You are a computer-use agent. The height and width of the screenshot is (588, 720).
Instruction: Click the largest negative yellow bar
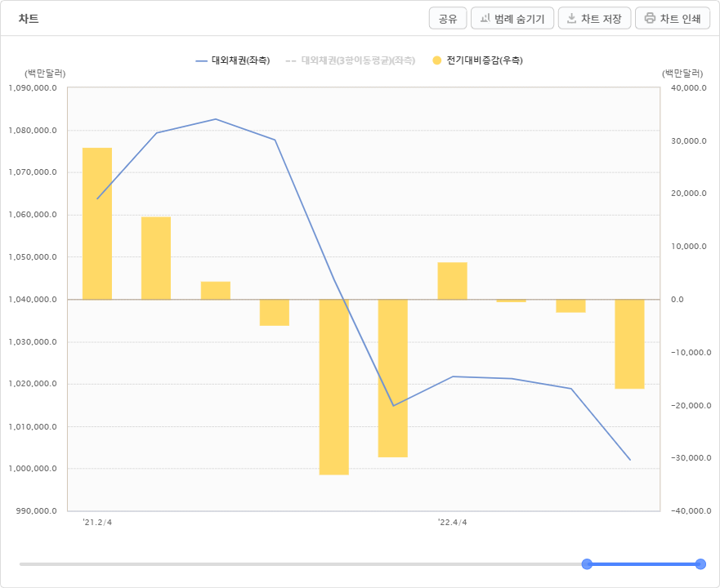(333, 387)
